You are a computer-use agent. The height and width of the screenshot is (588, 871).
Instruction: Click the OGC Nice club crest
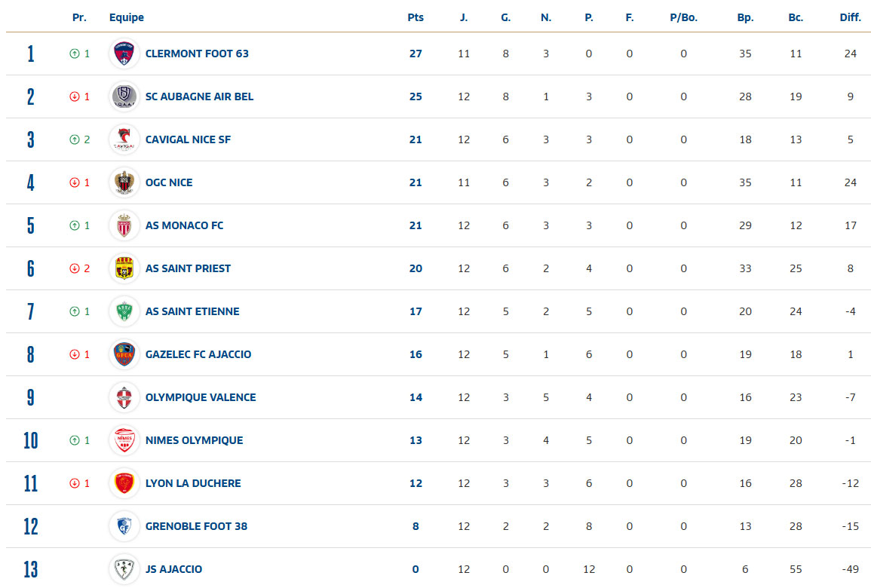(x=124, y=182)
